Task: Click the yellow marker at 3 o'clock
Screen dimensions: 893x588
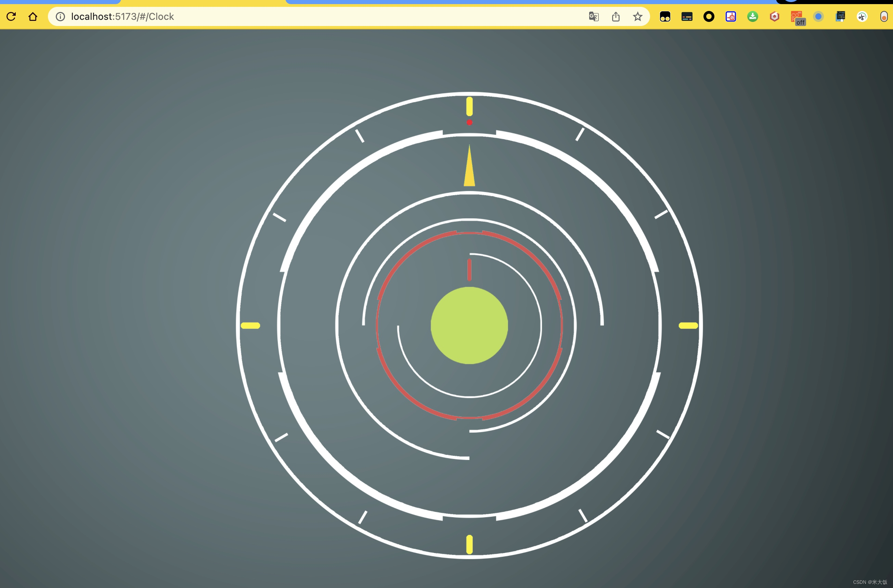Action: 688,325
